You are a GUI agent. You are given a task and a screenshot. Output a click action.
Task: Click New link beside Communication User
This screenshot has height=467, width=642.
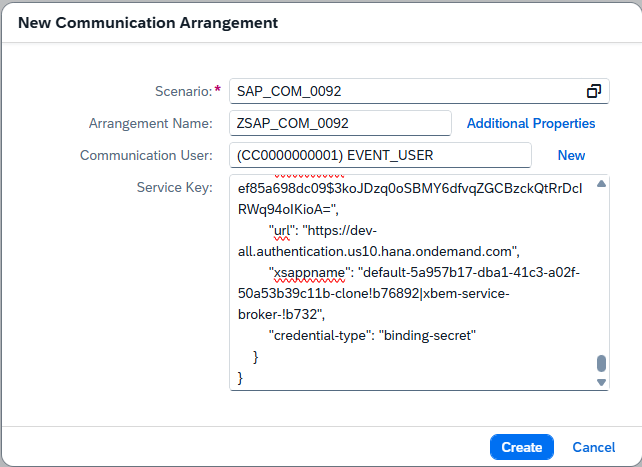(571, 155)
